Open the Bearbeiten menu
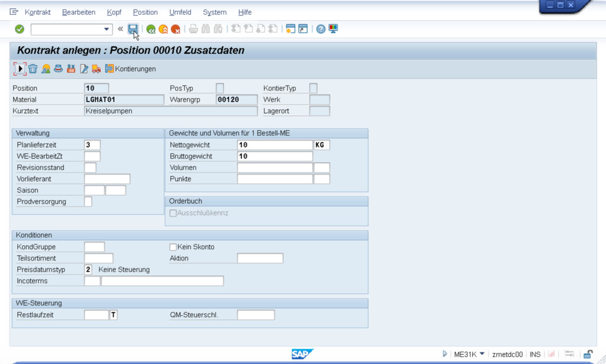Viewport: 606px width, 364px height. [79, 12]
